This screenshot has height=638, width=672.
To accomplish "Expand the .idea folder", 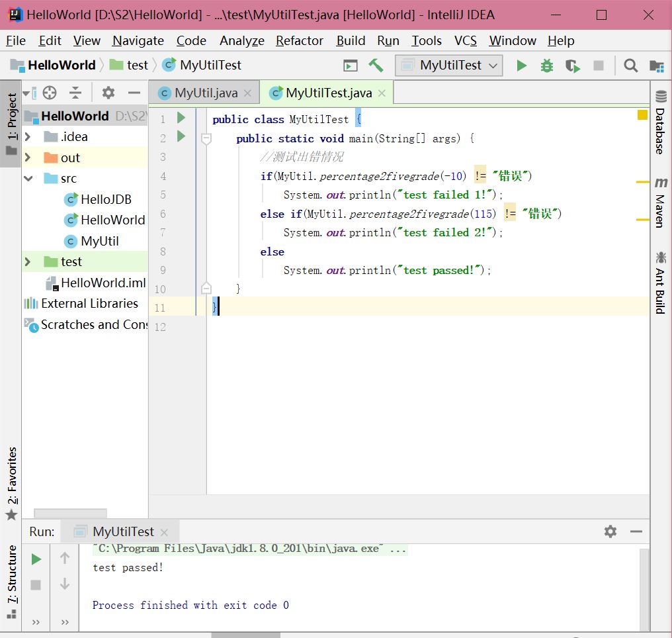I will [28, 137].
